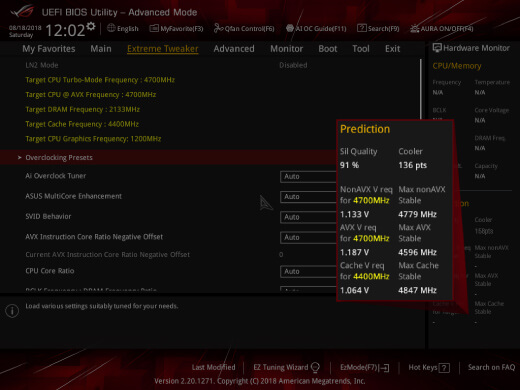Screen dimensions: 520x390
Task: Switch to the Advanced tab
Action: click(234, 49)
